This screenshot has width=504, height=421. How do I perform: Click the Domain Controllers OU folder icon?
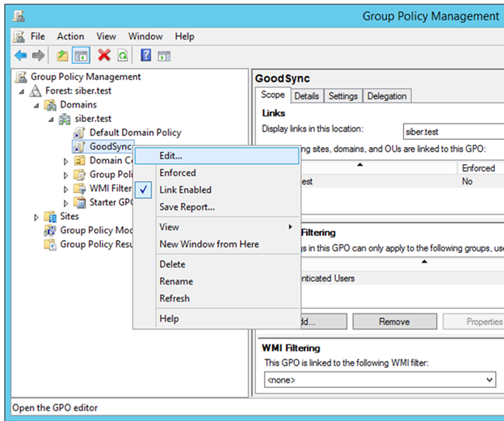tap(79, 161)
